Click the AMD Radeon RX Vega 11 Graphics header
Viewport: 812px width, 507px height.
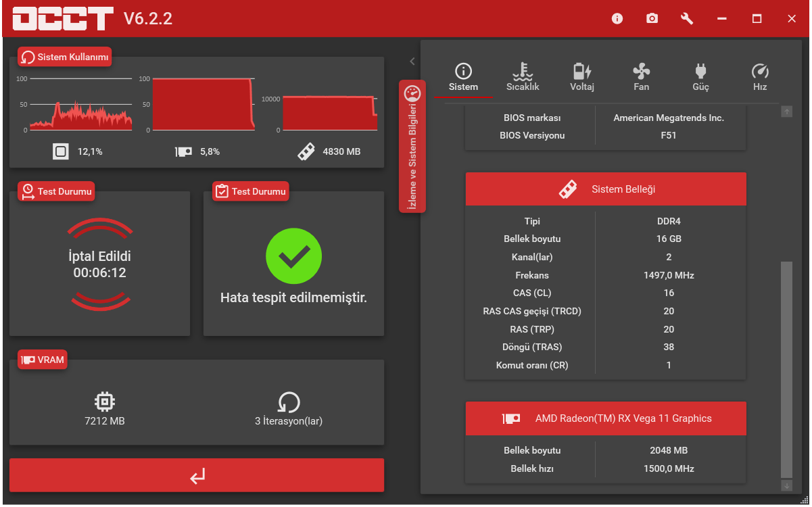pyautogui.click(x=606, y=418)
